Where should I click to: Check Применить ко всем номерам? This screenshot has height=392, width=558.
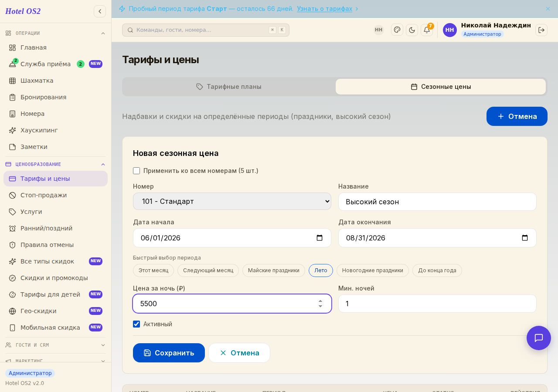[x=136, y=171]
